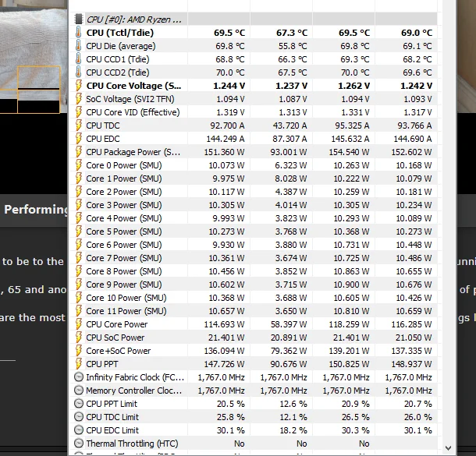Screen dimensions: 476x456
Task: Select the Core 4 Power (SMU) label
Action: pyautogui.click(x=124, y=218)
